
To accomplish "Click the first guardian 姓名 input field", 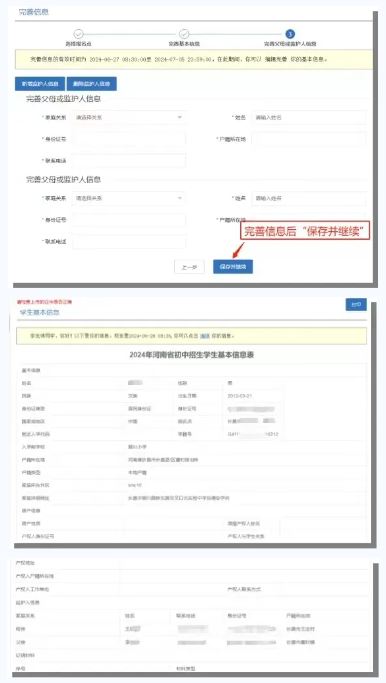I will coord(309,117).
